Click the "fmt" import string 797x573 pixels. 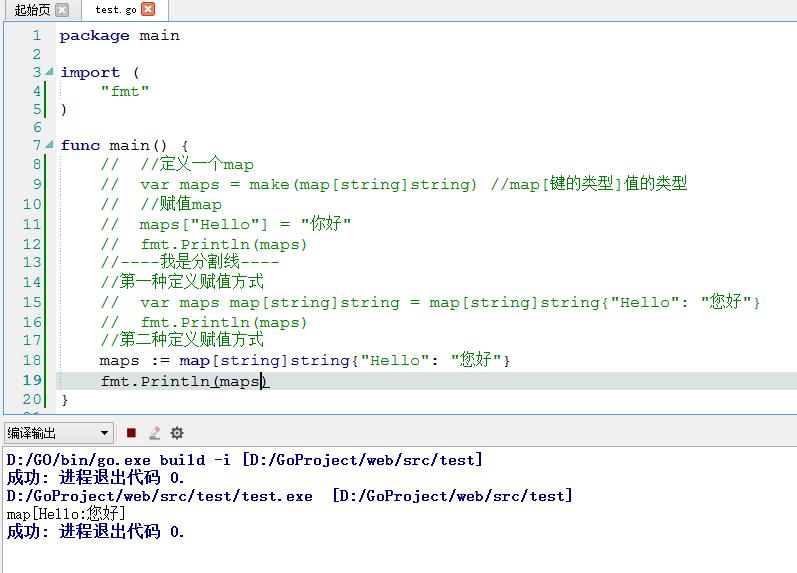[x=125, y=91]
